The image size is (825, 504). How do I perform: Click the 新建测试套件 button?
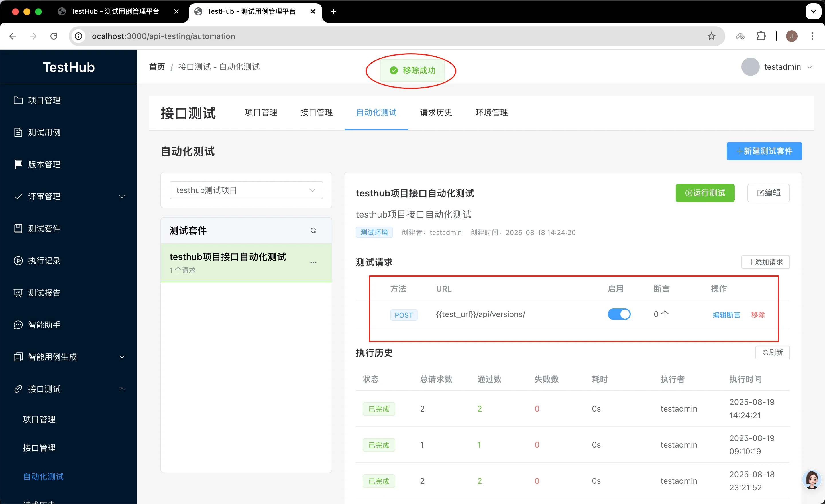764,151
